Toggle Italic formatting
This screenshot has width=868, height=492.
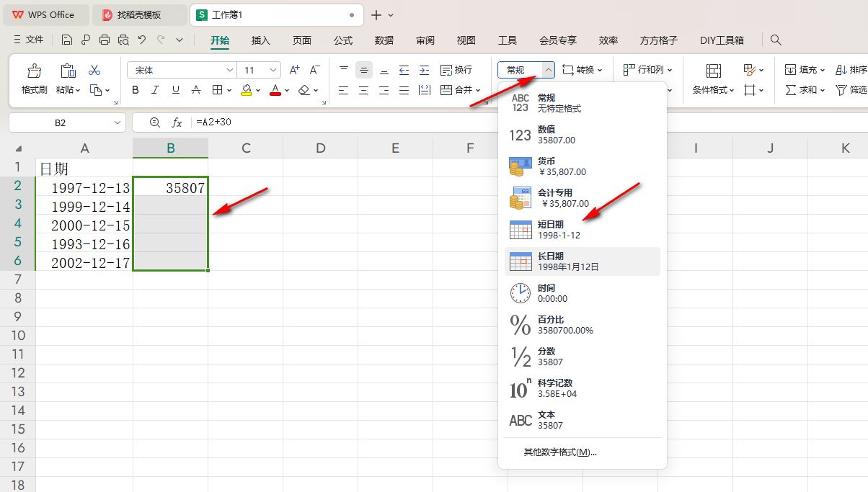tap(156, 90)
